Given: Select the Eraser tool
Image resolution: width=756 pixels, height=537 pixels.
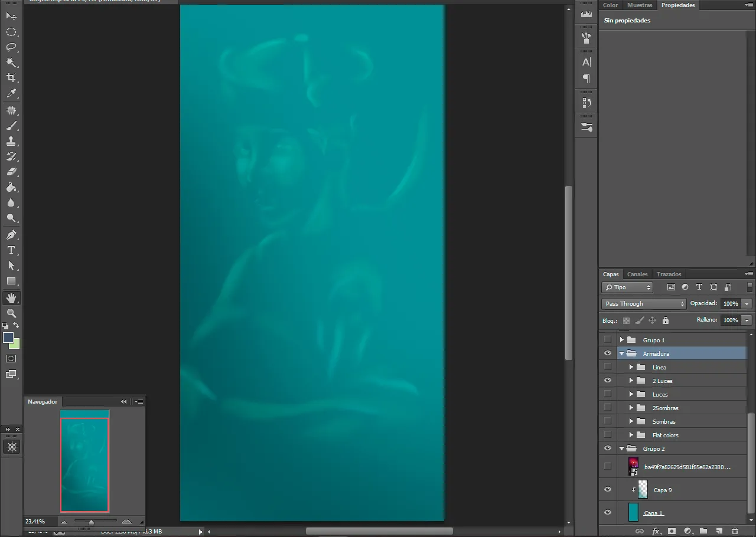Looking at the screenshot, I should point(11,172).
